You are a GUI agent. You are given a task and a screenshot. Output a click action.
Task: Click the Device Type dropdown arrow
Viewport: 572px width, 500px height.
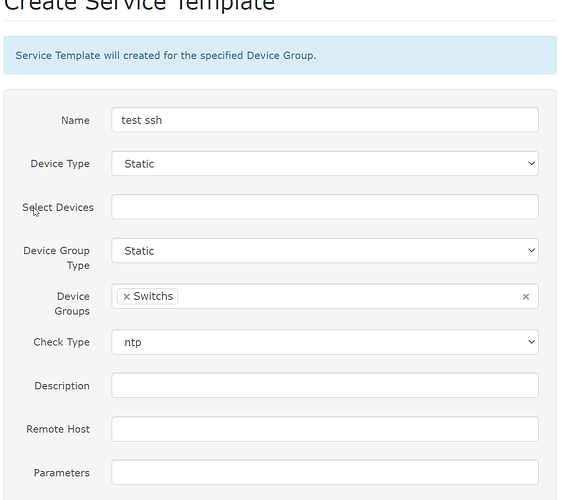click(532, 163)
